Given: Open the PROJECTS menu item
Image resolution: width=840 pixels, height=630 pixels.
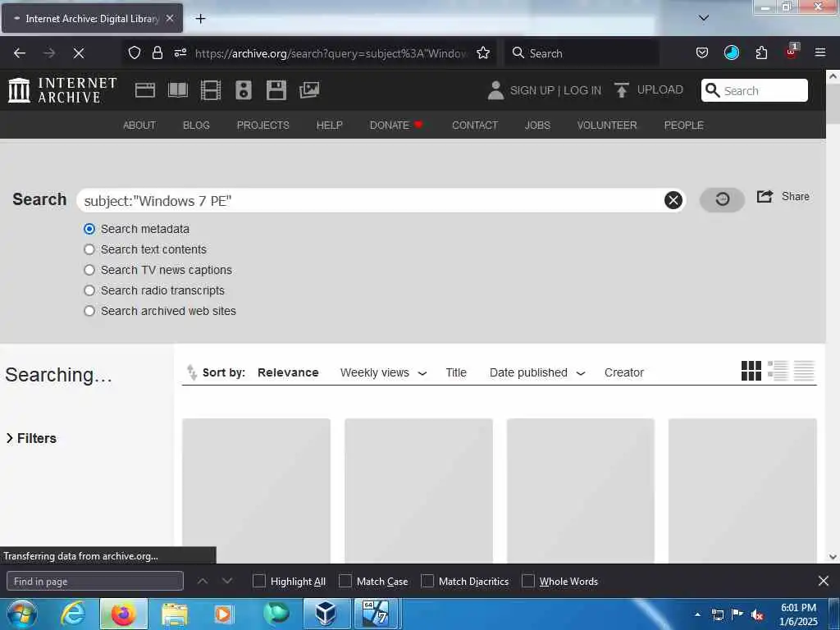Looking at the screenshot, I should 263,125.
